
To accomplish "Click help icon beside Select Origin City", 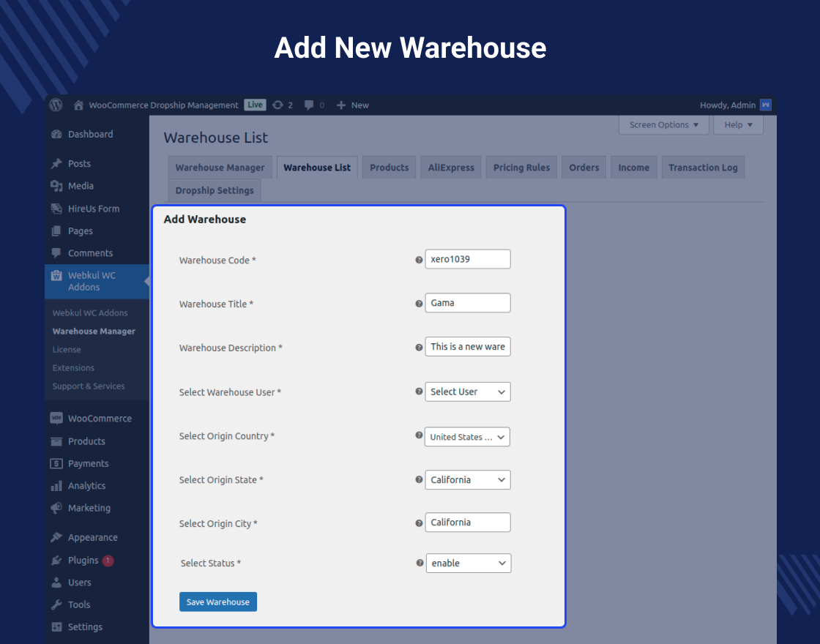I will (x=419, y=523).
